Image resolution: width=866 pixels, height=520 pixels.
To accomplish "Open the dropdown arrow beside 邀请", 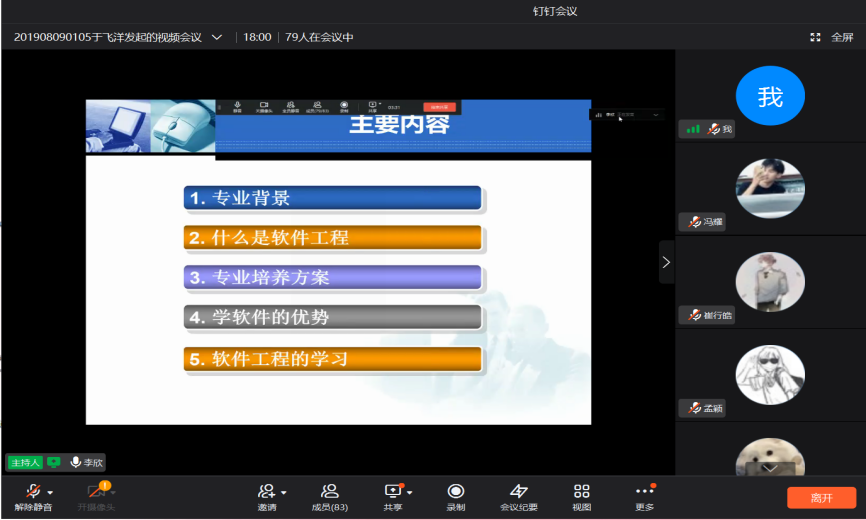I will 284,492.
